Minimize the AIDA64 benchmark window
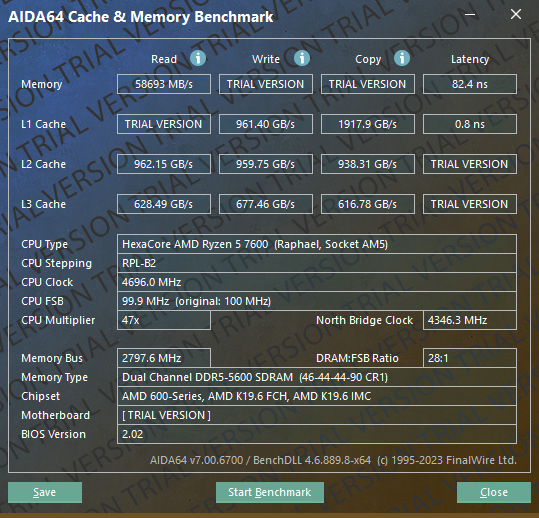 tap(470, 15)
